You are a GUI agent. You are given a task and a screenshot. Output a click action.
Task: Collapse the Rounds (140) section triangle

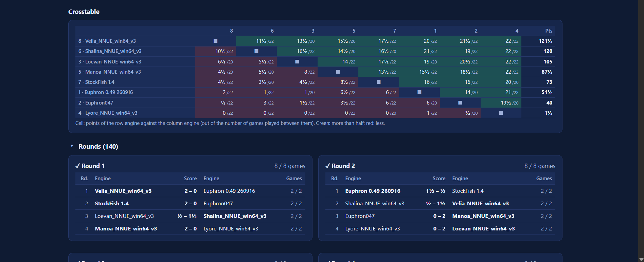click(x=72, y=146)
